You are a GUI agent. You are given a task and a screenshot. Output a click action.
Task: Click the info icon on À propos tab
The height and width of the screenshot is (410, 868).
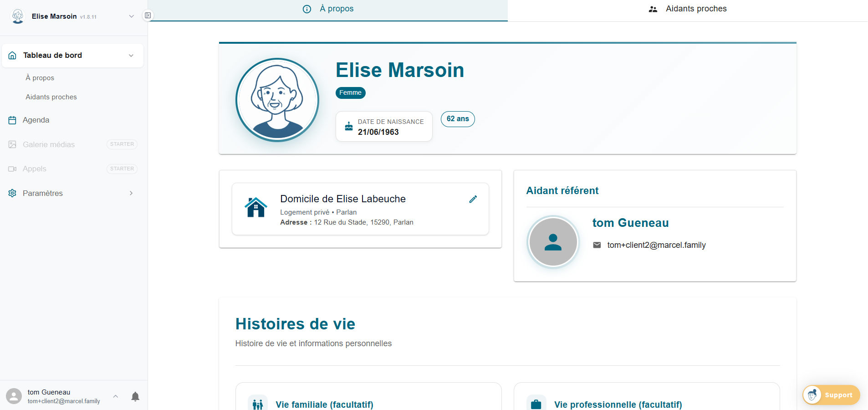tap(306, 8)
